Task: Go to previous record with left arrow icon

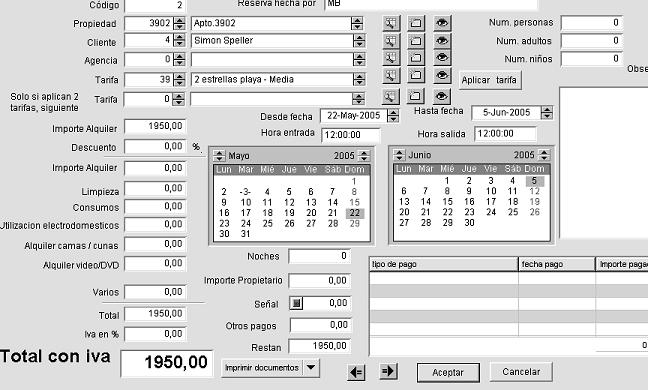Action: click(356, 372)
